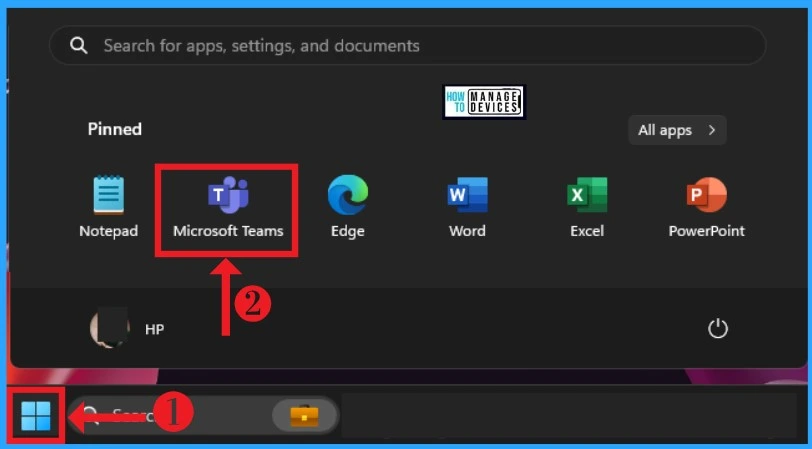Click the magnifier icon in Start search

click(78, 46)
